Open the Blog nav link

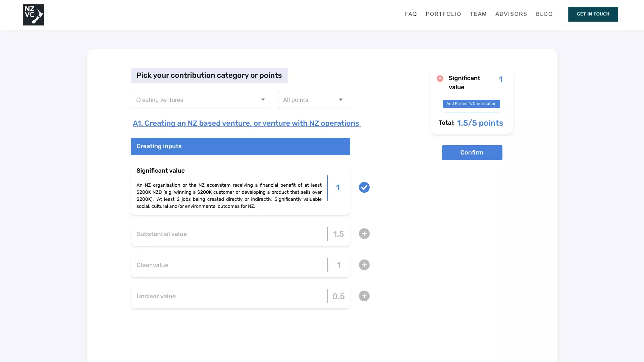click(544, 14)
